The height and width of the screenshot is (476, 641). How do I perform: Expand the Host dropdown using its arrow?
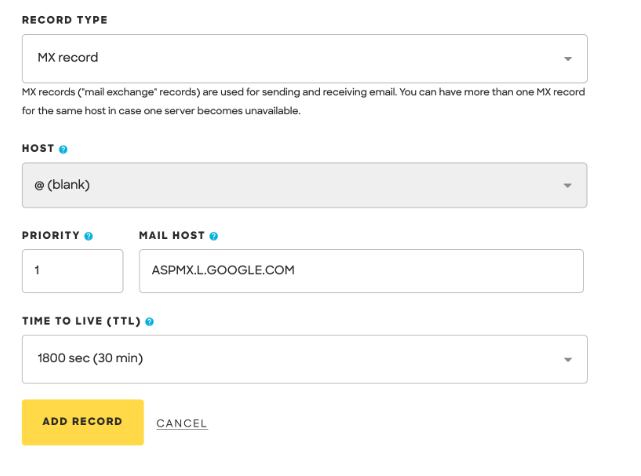[x=568, y=185]
